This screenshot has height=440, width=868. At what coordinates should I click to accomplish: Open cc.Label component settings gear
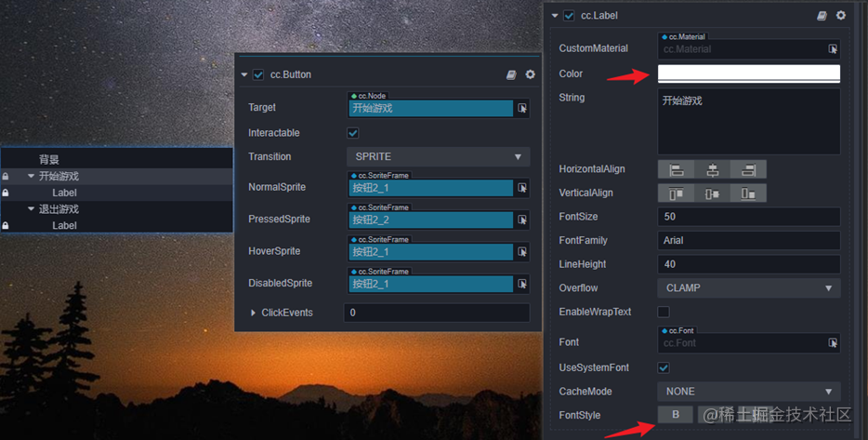click(x=841, y=16)
